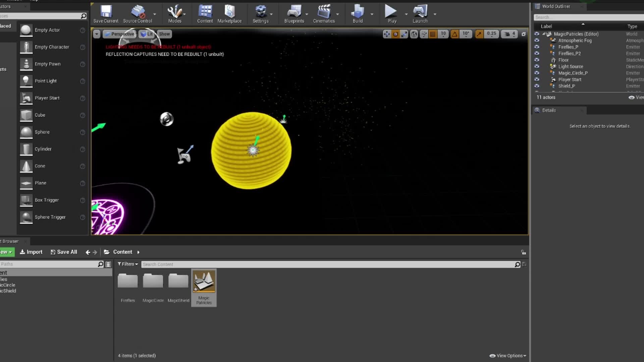Toggle world coordinate space globe icon
Screen dimensions: 644x362
pyautogui.click(x=414, y=34)
